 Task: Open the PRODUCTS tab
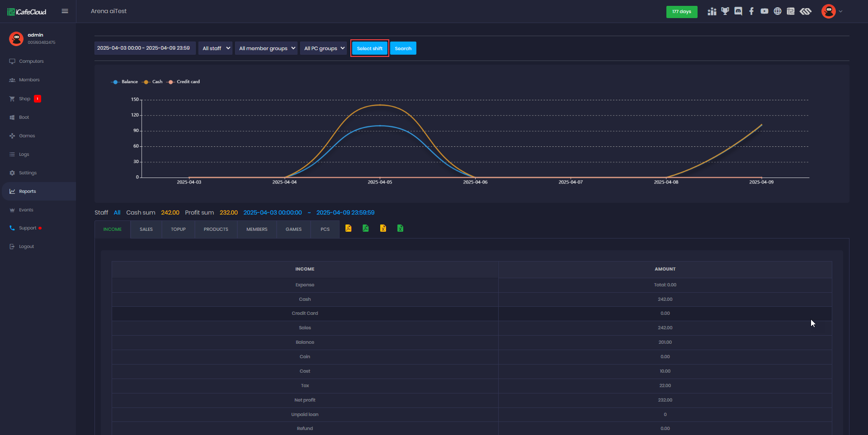216,229
